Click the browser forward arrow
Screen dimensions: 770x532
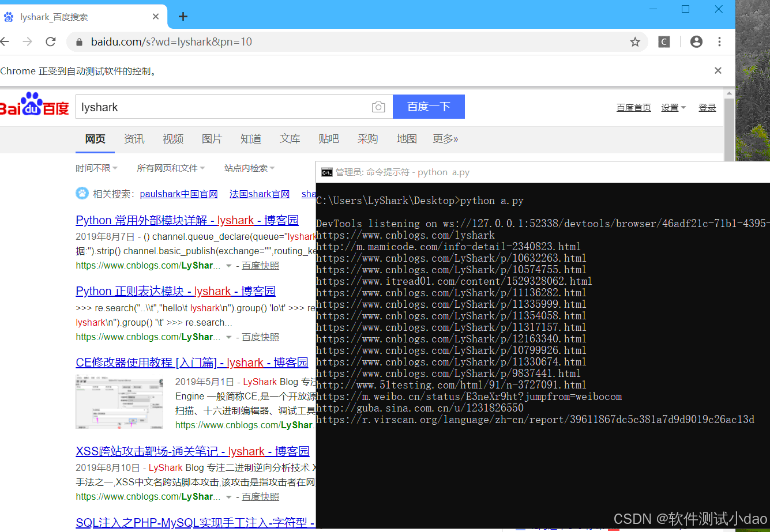(x=27, y=41)
